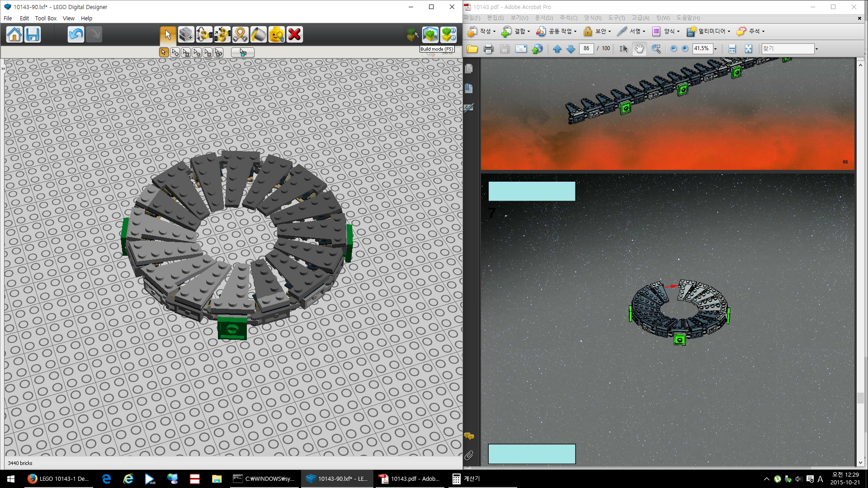Toggle Acrobat text Select tool

(x=623, y=49)
